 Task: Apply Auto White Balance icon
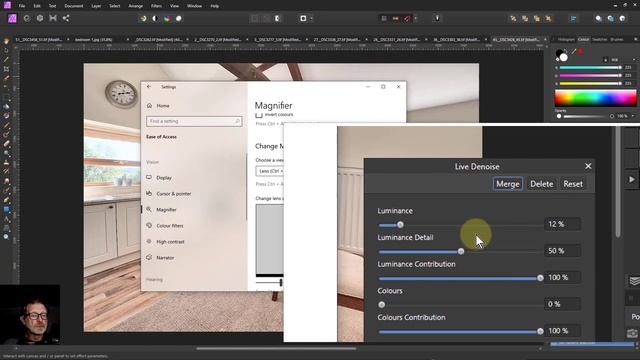click(179, 19)
